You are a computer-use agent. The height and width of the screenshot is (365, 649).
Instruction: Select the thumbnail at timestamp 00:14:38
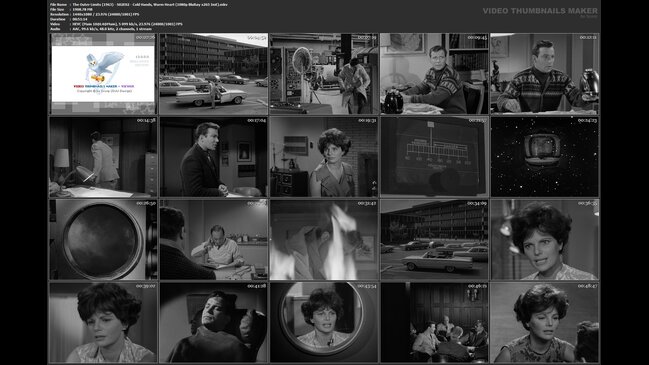pos(103,156)
